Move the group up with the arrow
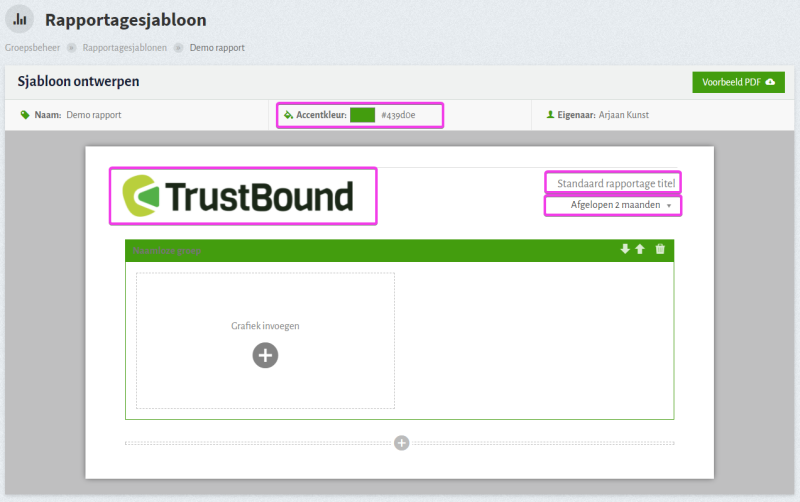 [x=640, y=249]
